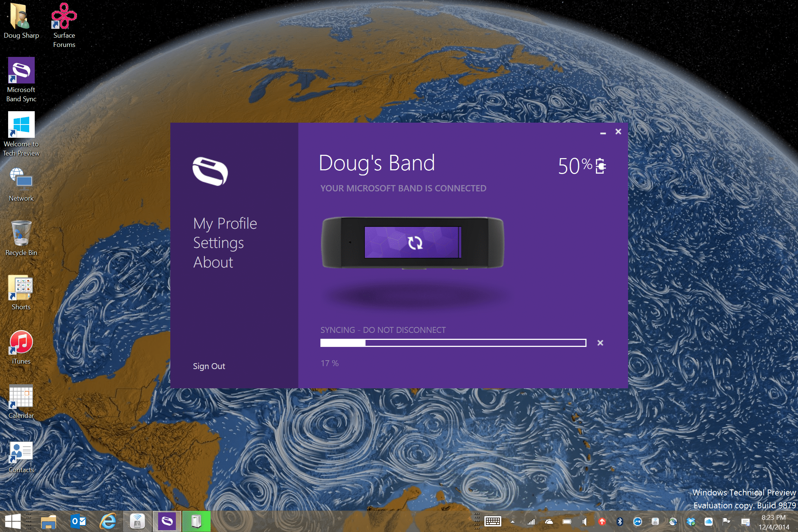
Task: Open Action Center flag tray icon
Action: click(726, 522)
